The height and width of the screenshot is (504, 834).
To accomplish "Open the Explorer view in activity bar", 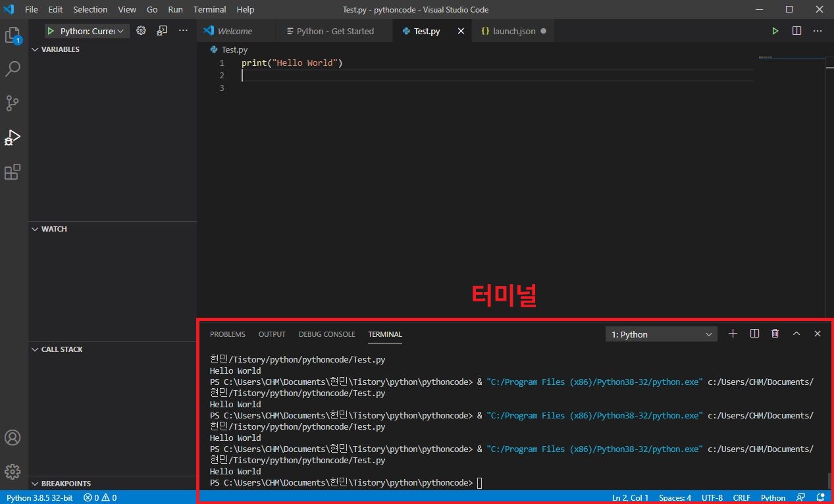I will [13, 35].
